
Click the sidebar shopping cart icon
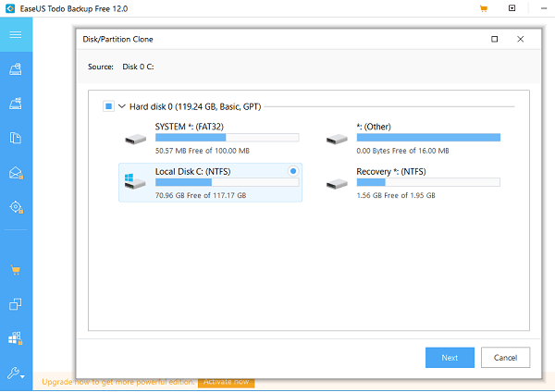16,270
